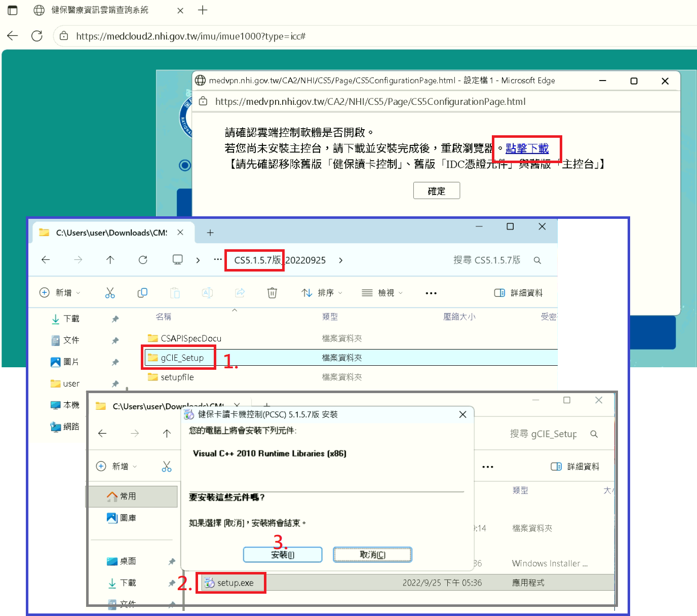Click 取消(C) to cancel the installation
The height and width of the screenshot is (616, 697).
[x=372, y=555]
